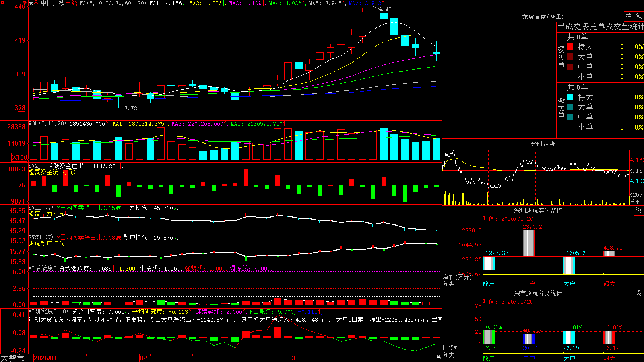
Task: Click the AI活跃度2 indicator title
Action: (43, 268)
